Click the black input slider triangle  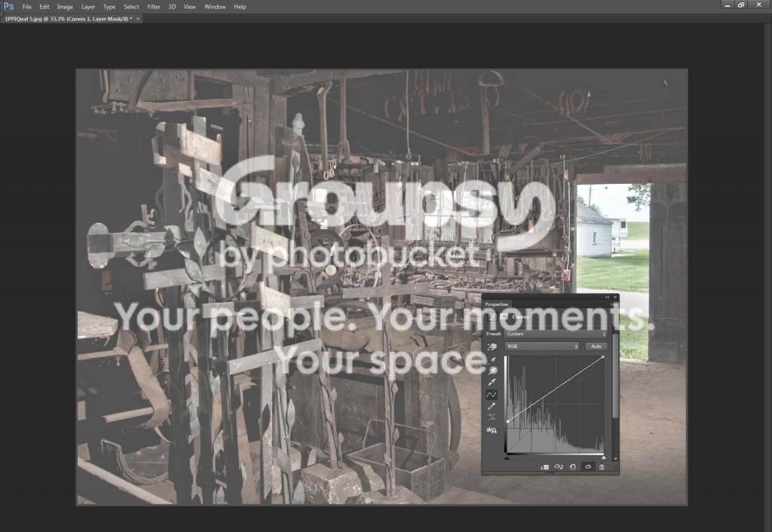507,457
